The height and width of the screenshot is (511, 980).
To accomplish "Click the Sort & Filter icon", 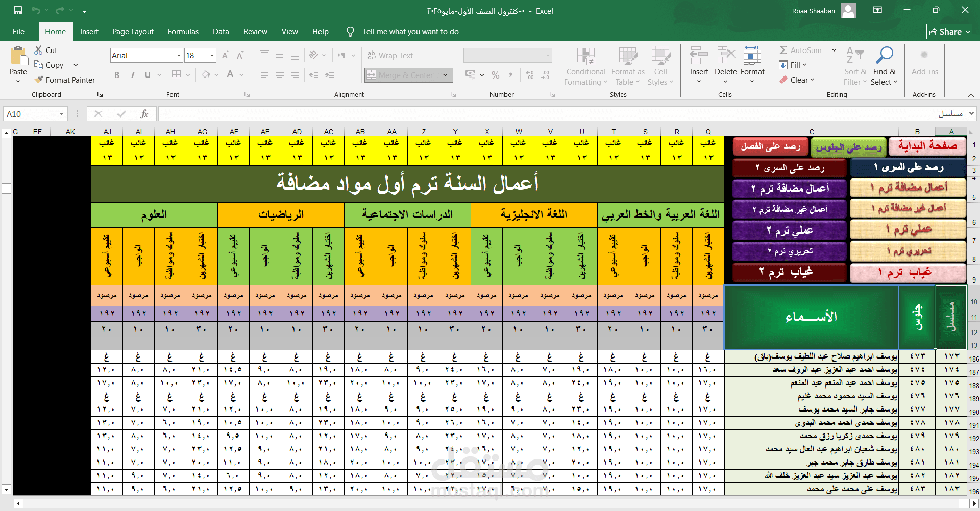I will [855, 56].
